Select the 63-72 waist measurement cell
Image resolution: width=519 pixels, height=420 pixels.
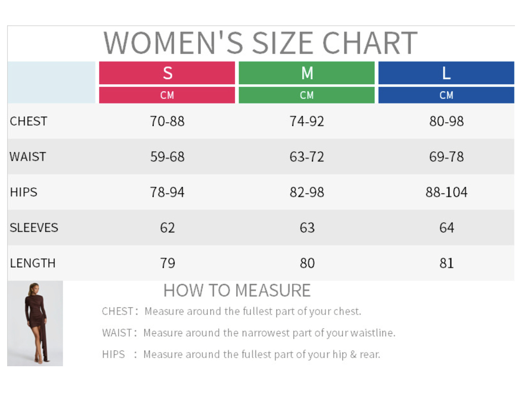pos(307,157)
